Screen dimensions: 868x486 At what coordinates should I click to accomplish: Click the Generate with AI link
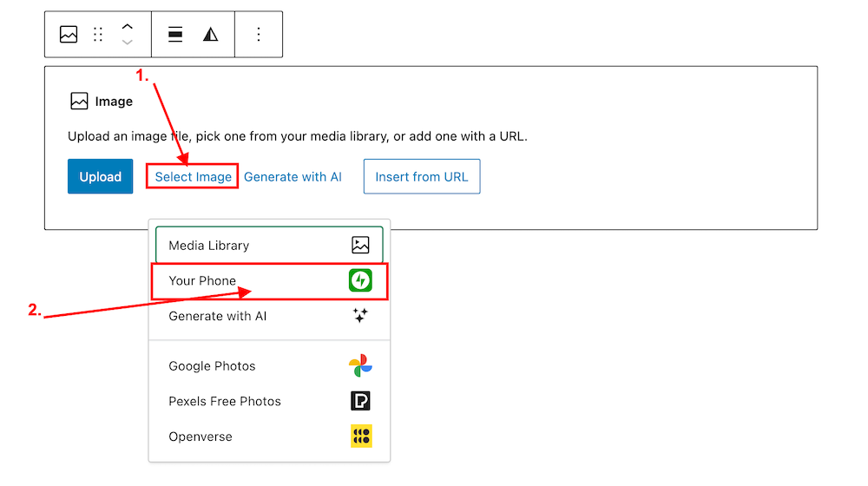tap(293, 177)
